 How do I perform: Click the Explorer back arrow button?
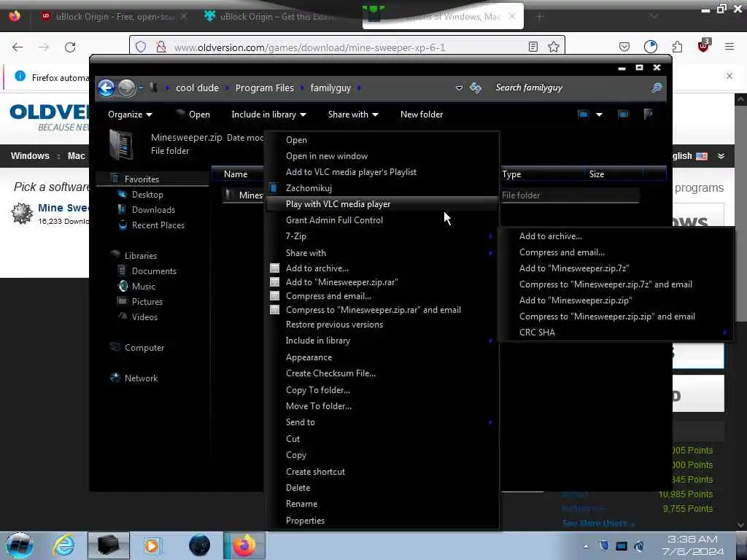(x=107, y=88)
